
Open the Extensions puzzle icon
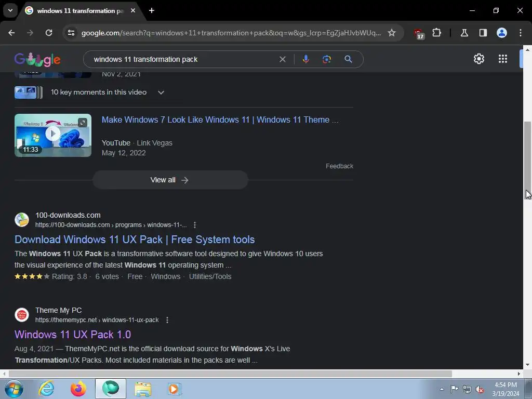[436, 33]
